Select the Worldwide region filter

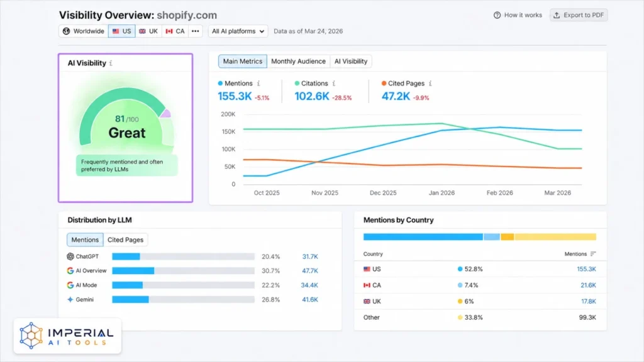pyautogui.click(x=84, y=31)
